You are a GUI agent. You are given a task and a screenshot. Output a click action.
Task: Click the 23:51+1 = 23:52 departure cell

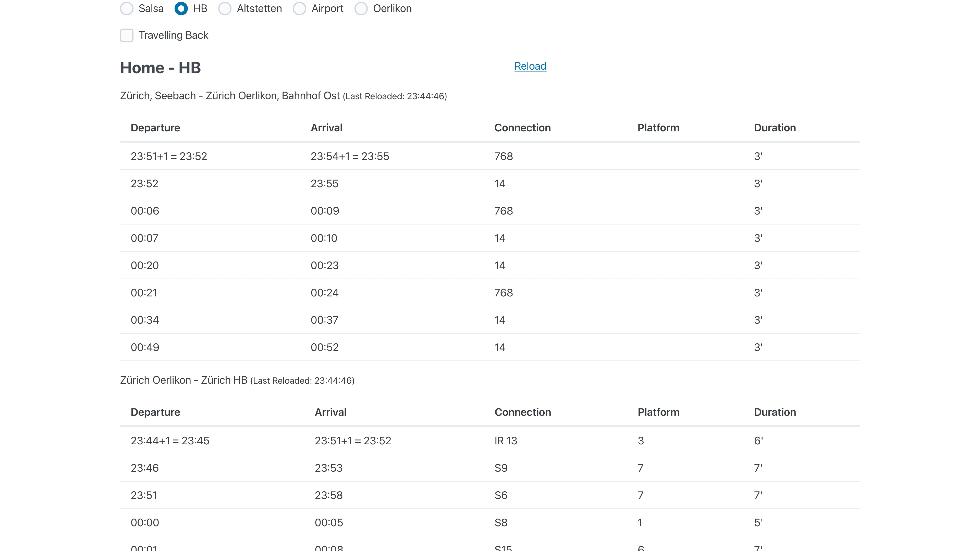tap(169, 156)
